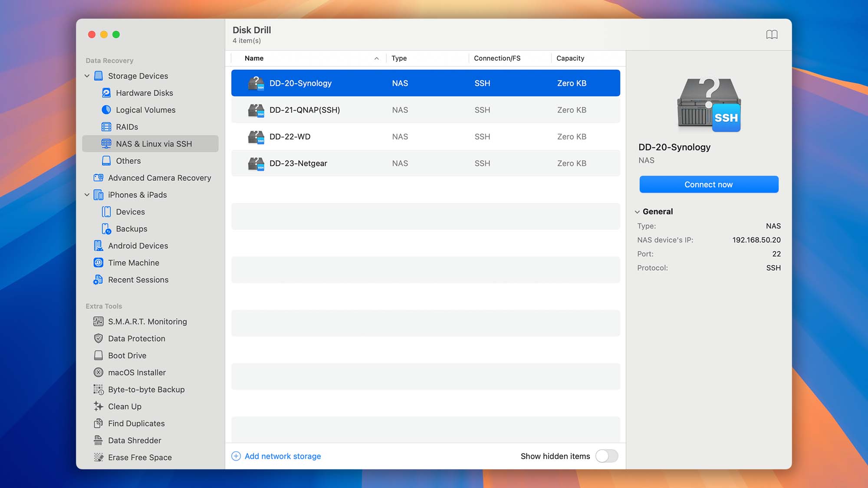This screenshot has height=488, width=868.
Task: Click Add network storage link
Action: 283,456
